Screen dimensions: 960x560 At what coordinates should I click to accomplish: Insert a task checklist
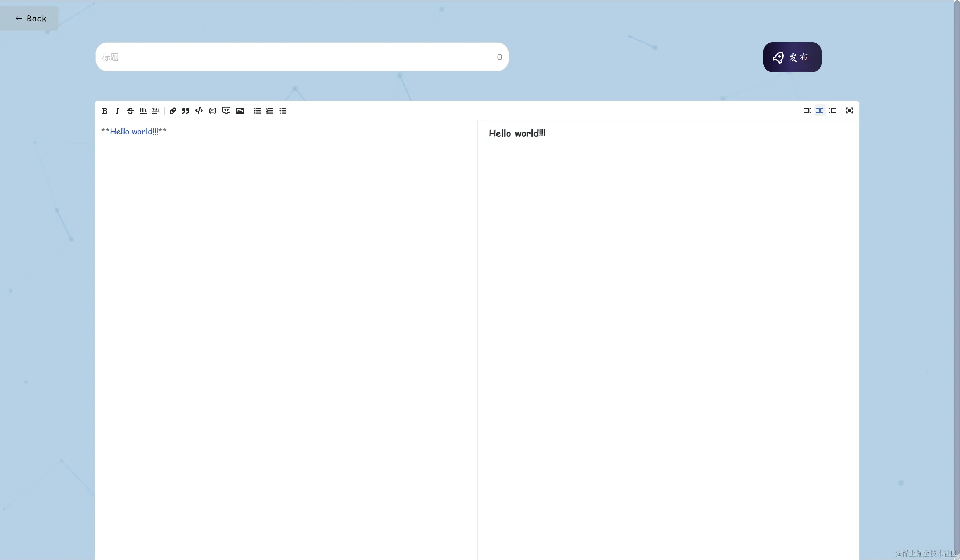283,111
